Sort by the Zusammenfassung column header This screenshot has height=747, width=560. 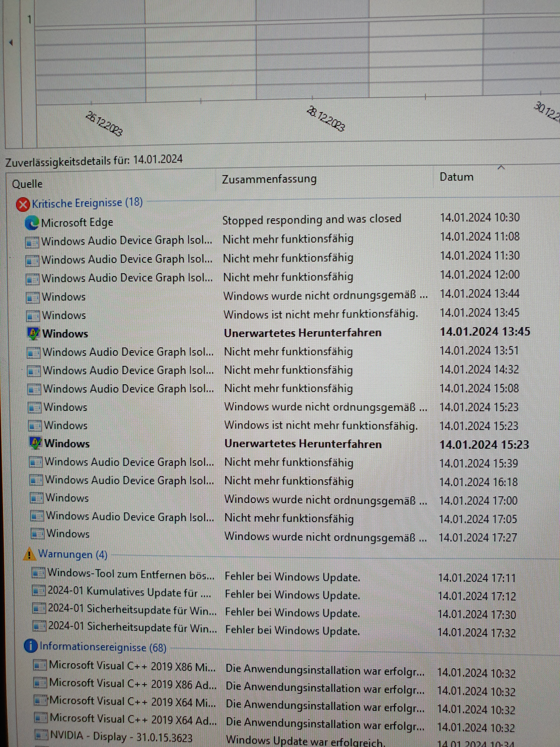pyautogui.click(x=269, y=179)
